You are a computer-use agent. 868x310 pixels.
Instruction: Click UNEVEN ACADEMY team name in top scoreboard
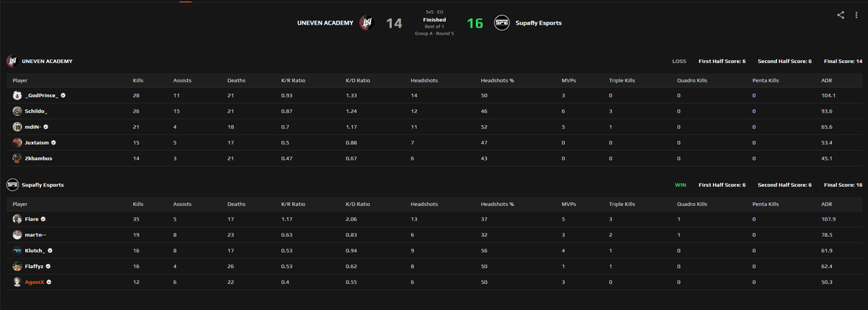click(x=325, y=23)
